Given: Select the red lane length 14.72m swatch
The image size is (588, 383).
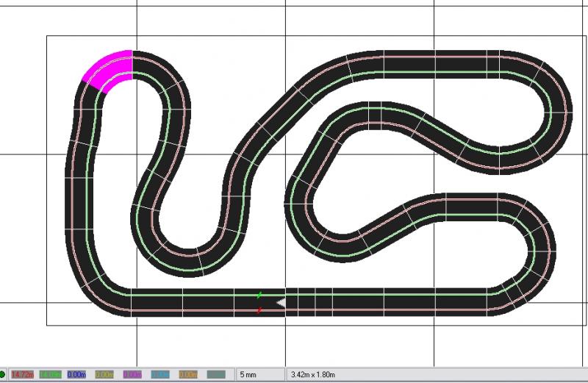Looking at the screenshot, I should click(22, 374).
